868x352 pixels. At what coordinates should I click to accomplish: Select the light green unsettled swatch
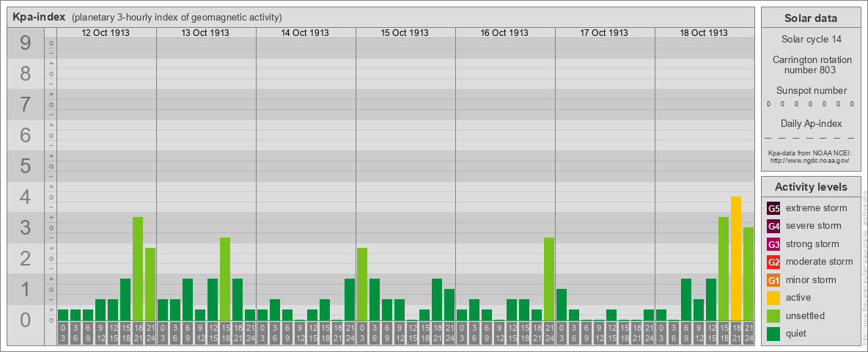(x=773, y=316)
